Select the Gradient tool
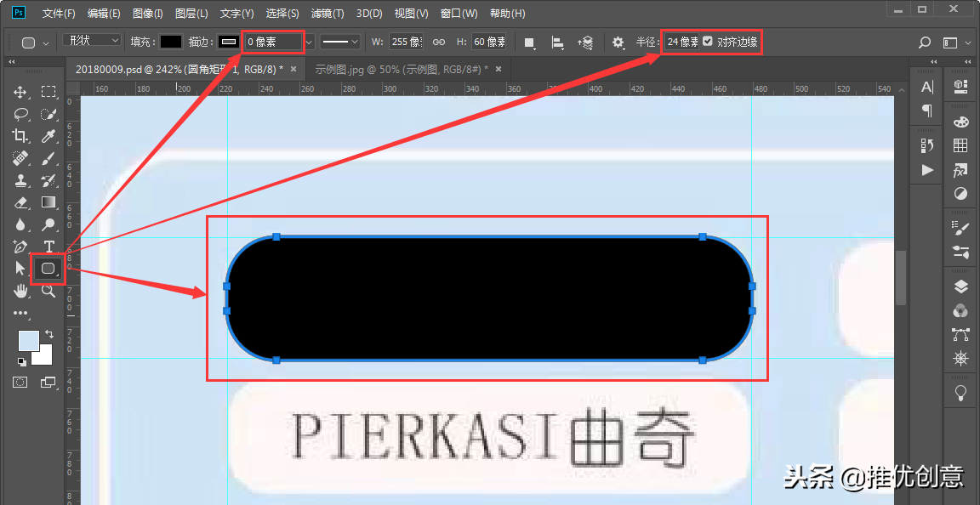This screenshot has width=980, height=505. point(48,202)
